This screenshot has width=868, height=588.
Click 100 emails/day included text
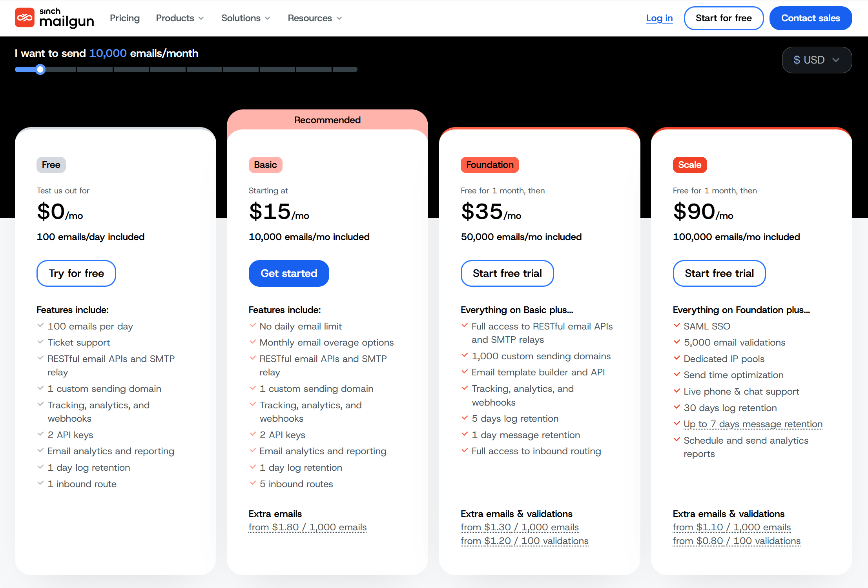91,237
